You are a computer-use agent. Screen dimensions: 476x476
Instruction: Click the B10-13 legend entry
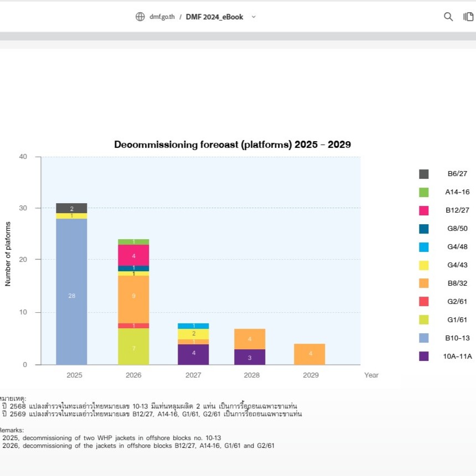pyautogui.click(x=457, y=338)
